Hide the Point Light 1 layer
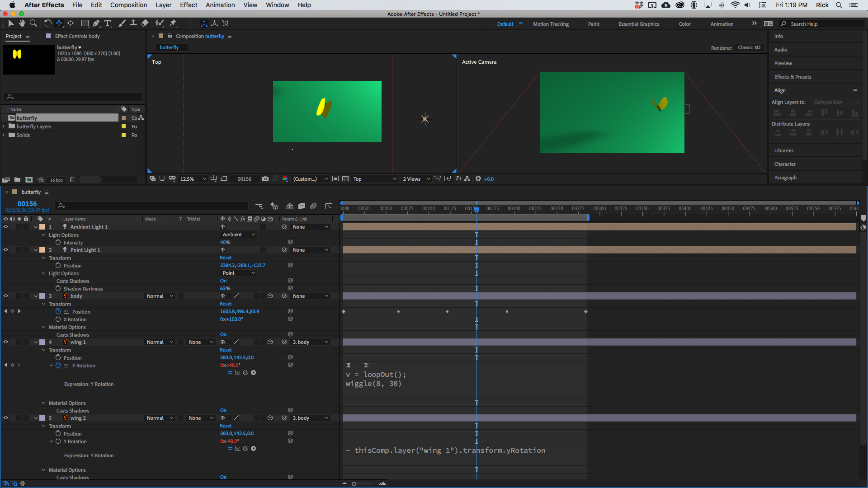The width and height of the screenshot is (868, 488). point(6,249)
